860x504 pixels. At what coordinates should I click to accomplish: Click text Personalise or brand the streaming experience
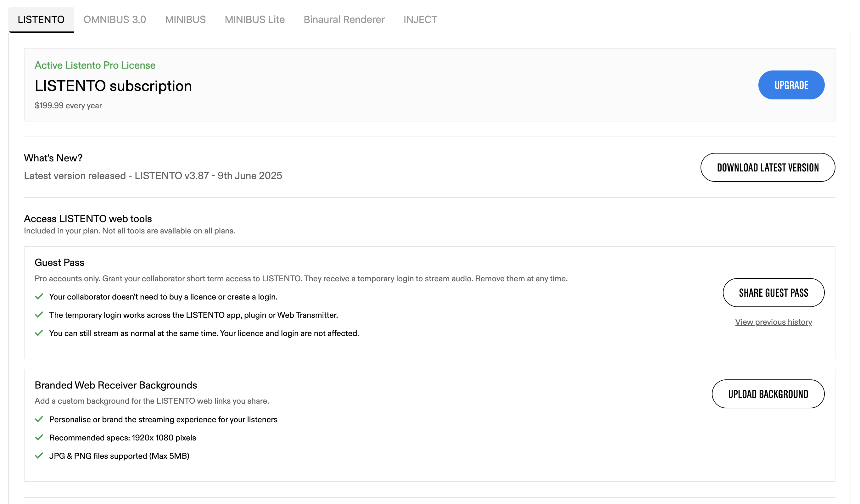[163, 419]
